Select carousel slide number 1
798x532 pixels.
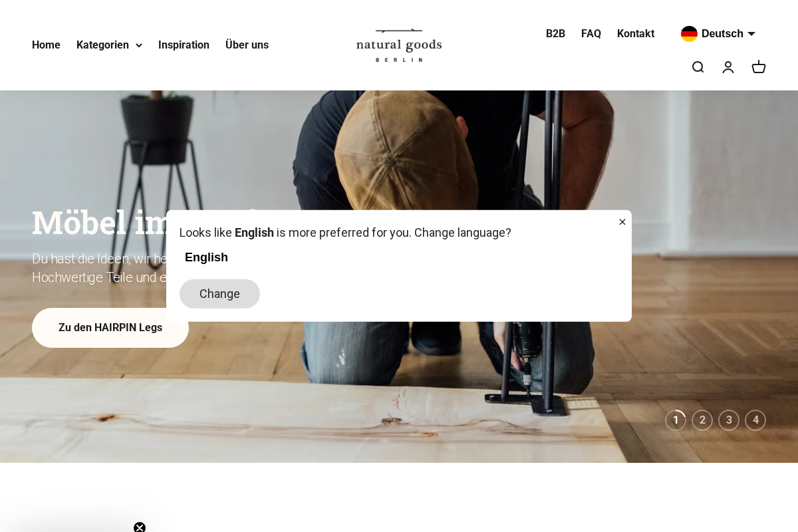(x=676, y=420)
